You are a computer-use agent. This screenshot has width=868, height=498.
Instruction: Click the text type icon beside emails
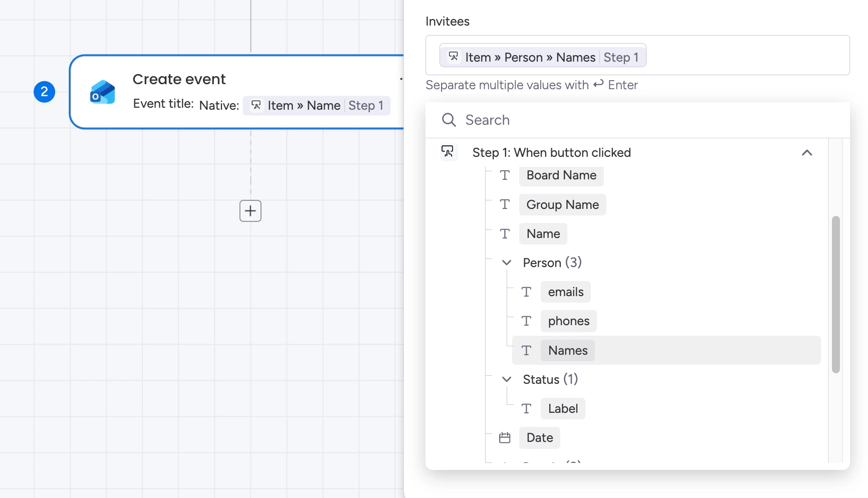click(526, 292)
